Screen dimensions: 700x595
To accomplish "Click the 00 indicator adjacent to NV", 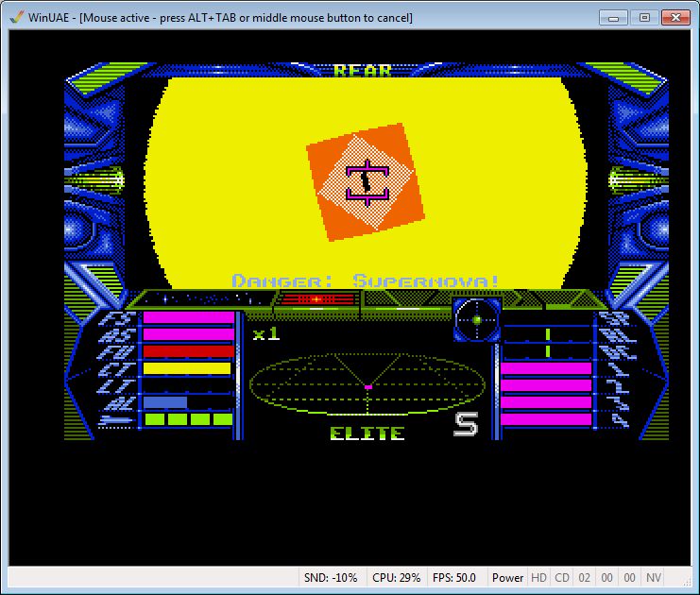I will (629, 578).
